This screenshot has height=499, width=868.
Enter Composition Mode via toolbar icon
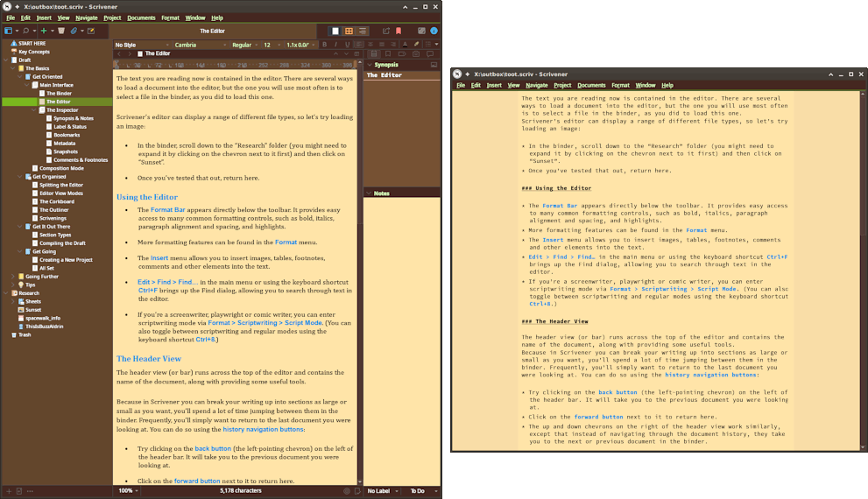point(422,31)
